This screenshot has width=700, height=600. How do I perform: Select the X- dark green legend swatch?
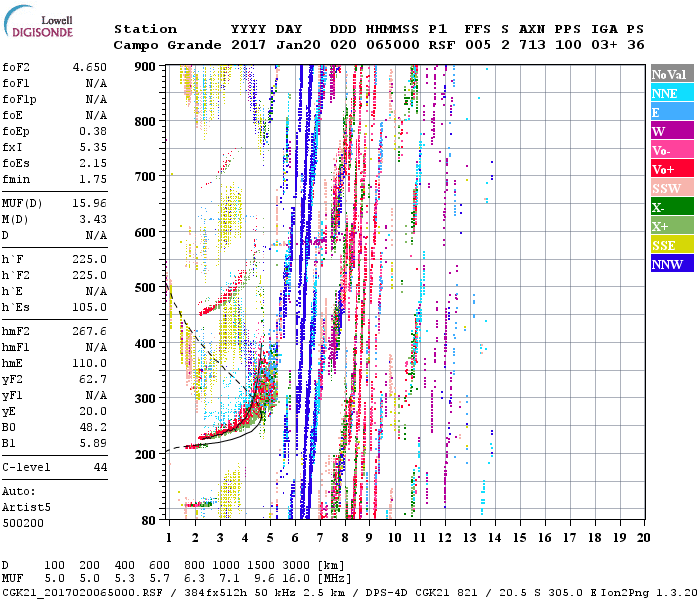click(672, 207)
